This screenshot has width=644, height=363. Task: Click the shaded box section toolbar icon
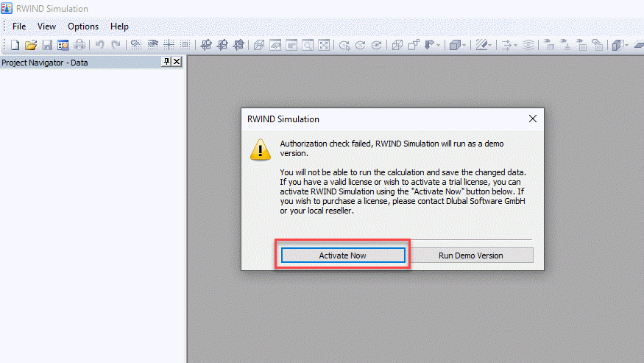618,45
